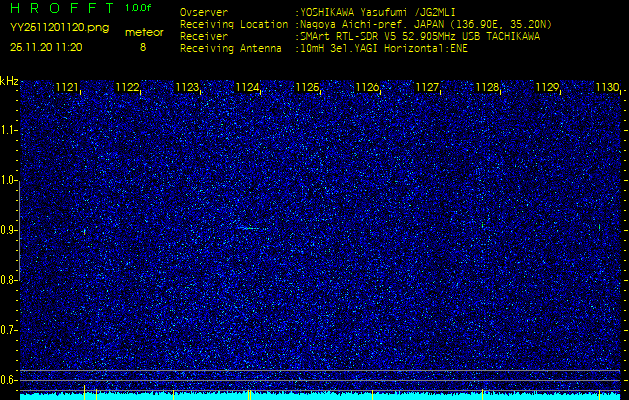Click the version label 1.0.0f

pyautogui.click(x=138, y=8)
